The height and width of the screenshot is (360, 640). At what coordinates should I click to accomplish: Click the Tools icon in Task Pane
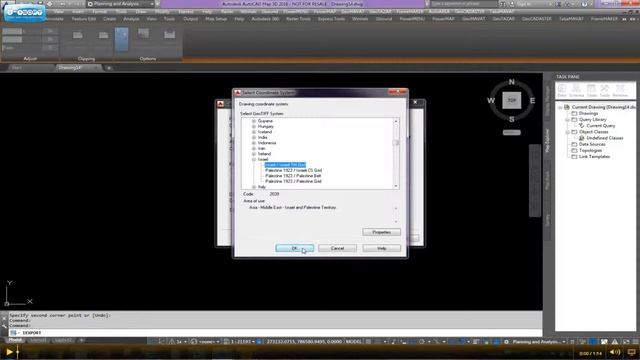pos(604,91)
